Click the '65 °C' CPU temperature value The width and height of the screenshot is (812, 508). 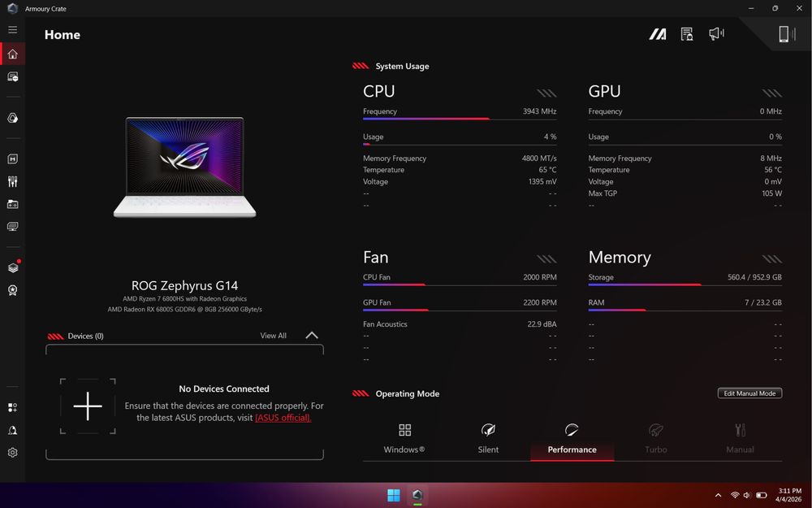pos(547,170)
